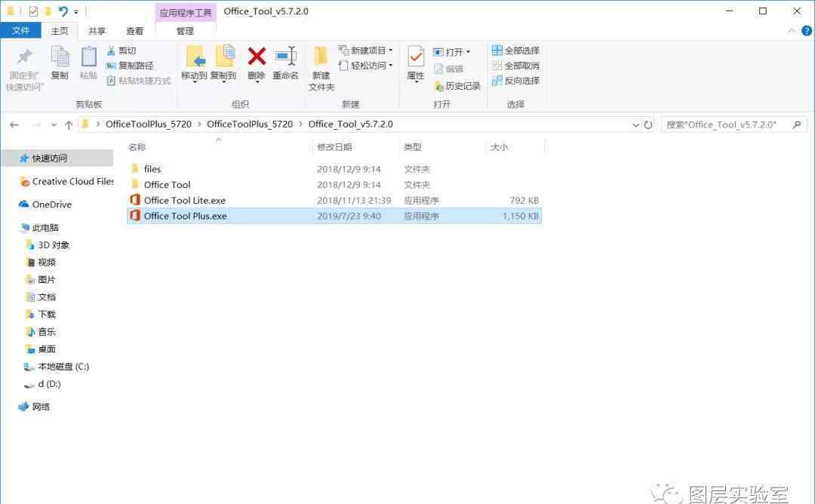Click the New folder icon
The image size is (815, 504).
point(321,56)
